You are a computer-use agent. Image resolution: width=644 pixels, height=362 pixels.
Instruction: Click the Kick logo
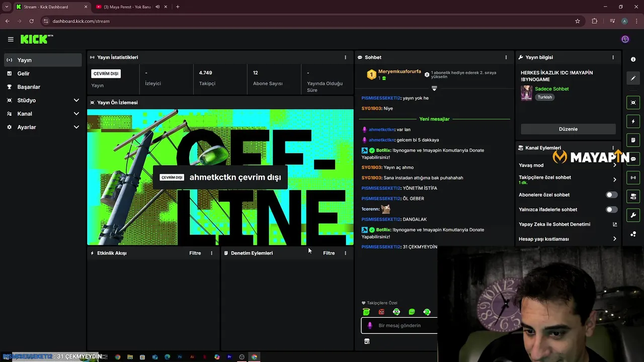click(x=36, y=39)
